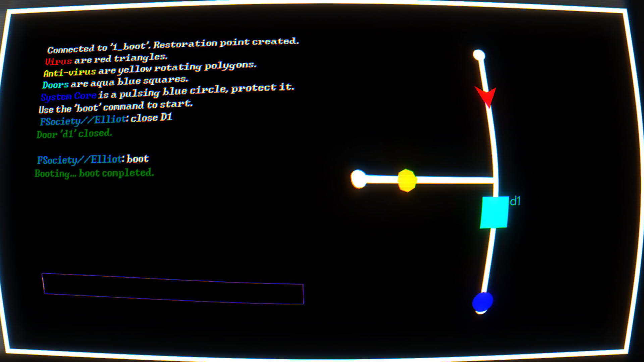The width and height of the screenshot is (644, 362).
Task: Click the red virus triangle
Action: [x=486, y=97]
